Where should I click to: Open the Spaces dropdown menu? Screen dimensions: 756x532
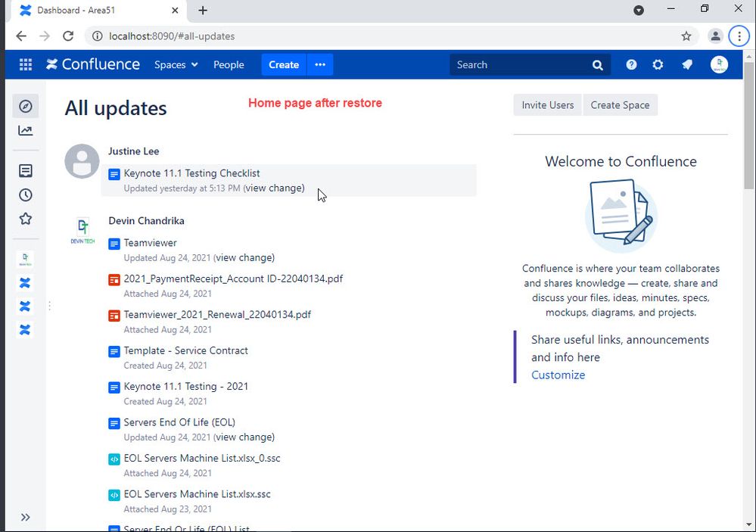pyautogui.click(x=176, y=64)
